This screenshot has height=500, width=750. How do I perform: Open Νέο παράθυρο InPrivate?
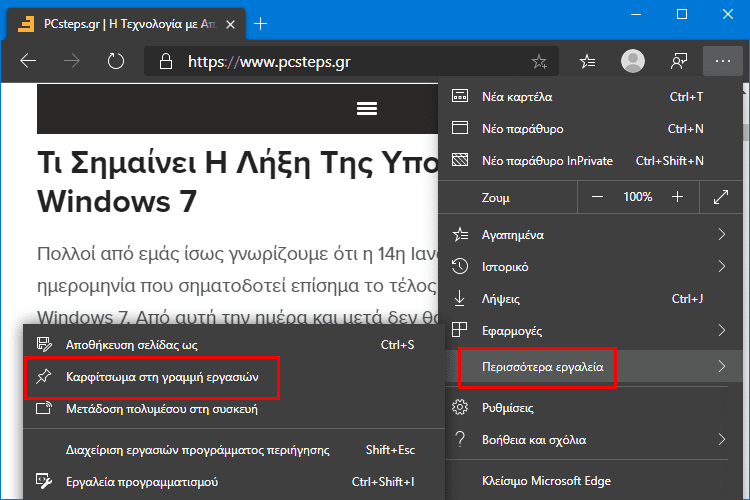[x=590, y=160]
